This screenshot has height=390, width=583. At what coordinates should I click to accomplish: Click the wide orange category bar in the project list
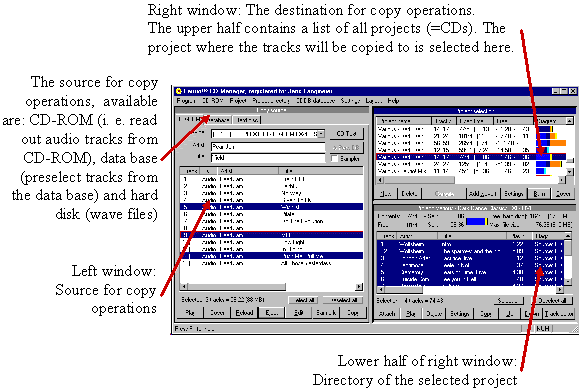tap(558, 143)
